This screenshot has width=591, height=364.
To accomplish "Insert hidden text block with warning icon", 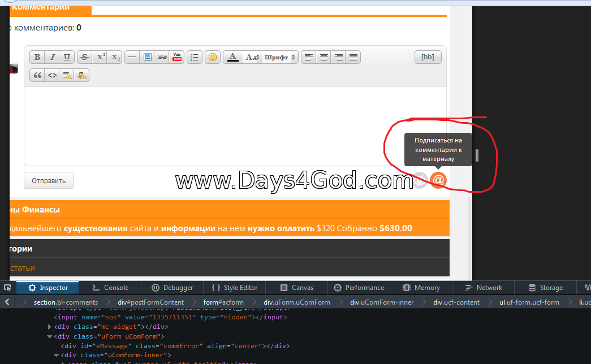I will pyautogui.click(x=67, y=75).
